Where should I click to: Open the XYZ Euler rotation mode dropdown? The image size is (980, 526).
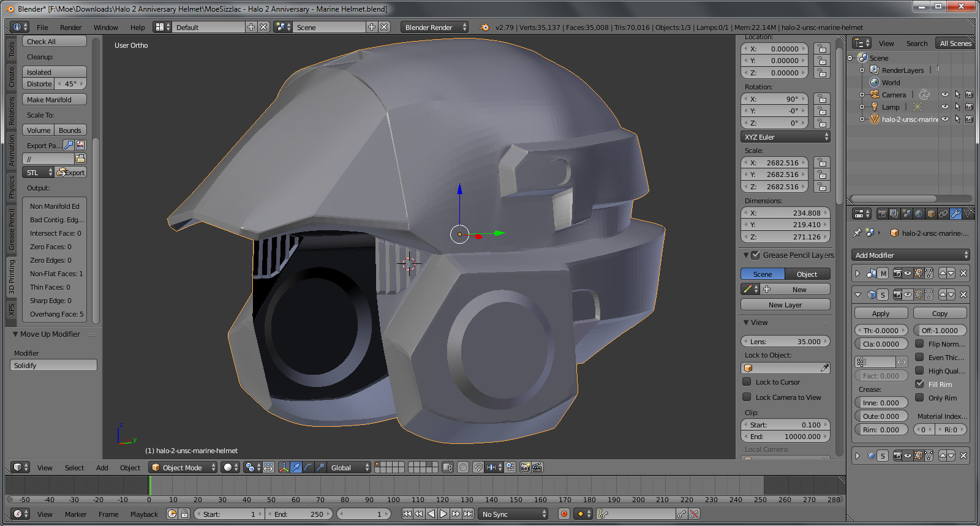(x=785, y=137)
